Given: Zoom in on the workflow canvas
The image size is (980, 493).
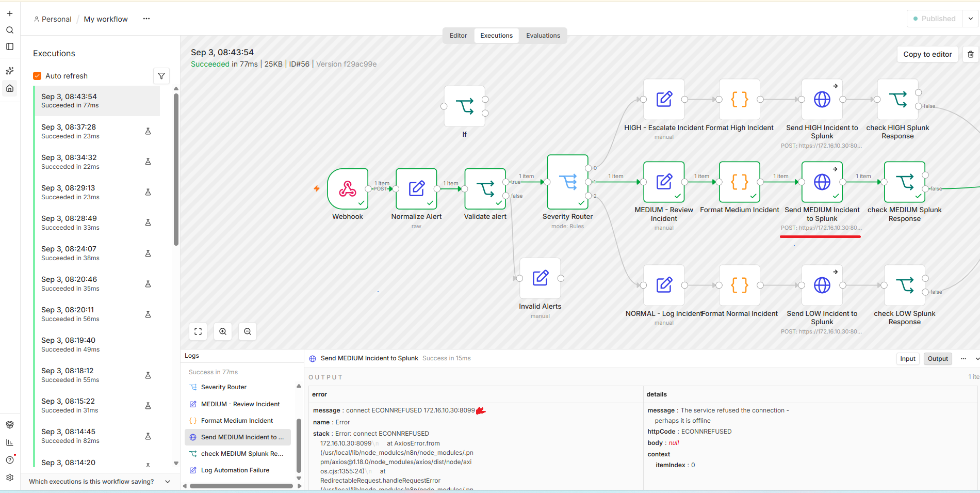Looking at the screenshot, I should 223,331.
